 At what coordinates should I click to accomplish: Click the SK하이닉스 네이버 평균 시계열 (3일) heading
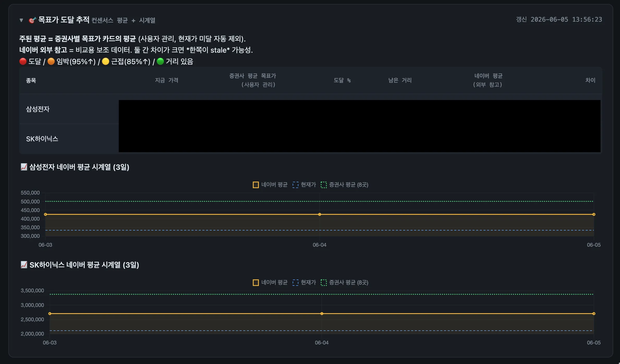(84, 265)
